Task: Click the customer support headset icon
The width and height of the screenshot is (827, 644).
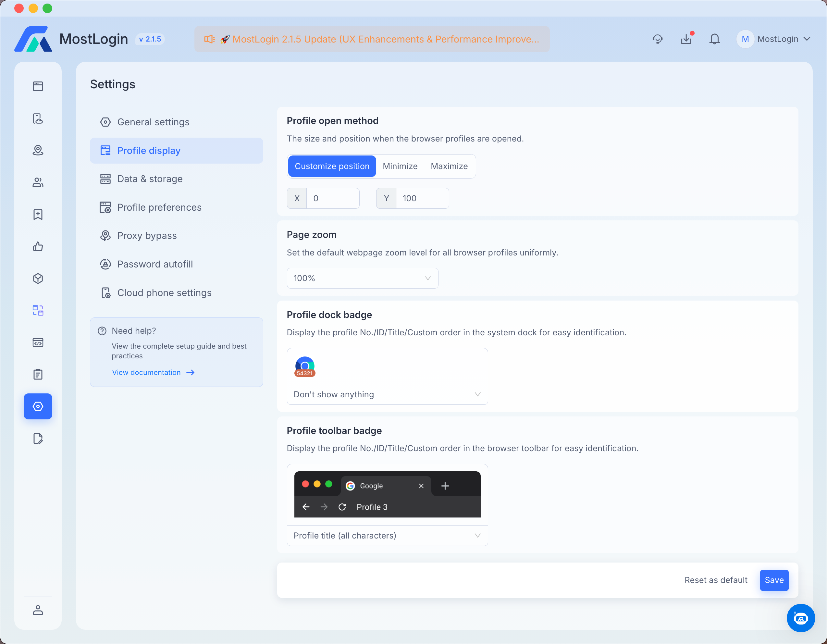Action: [x=658, y=39]
